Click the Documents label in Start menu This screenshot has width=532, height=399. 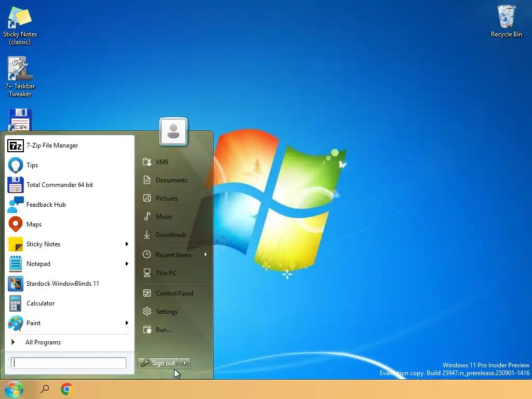[171, 180]
